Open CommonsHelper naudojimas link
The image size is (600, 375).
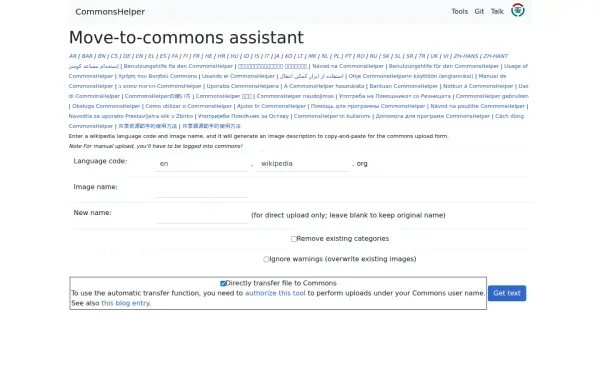pos(295,96)
